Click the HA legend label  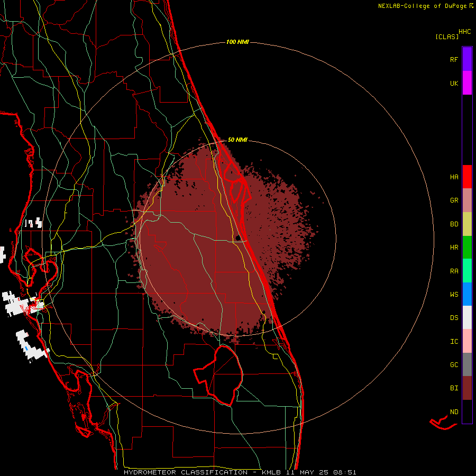[454, 177]
